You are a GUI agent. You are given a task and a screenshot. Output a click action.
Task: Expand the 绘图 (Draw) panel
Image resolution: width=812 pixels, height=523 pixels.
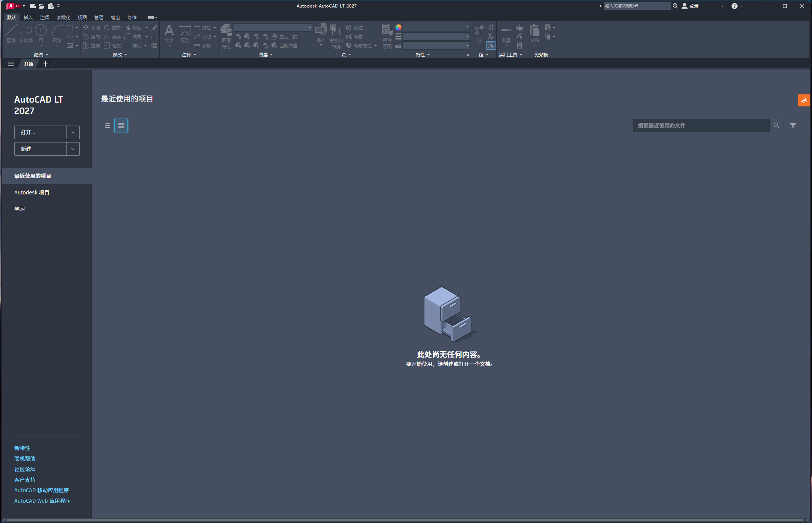pos(41,55)
